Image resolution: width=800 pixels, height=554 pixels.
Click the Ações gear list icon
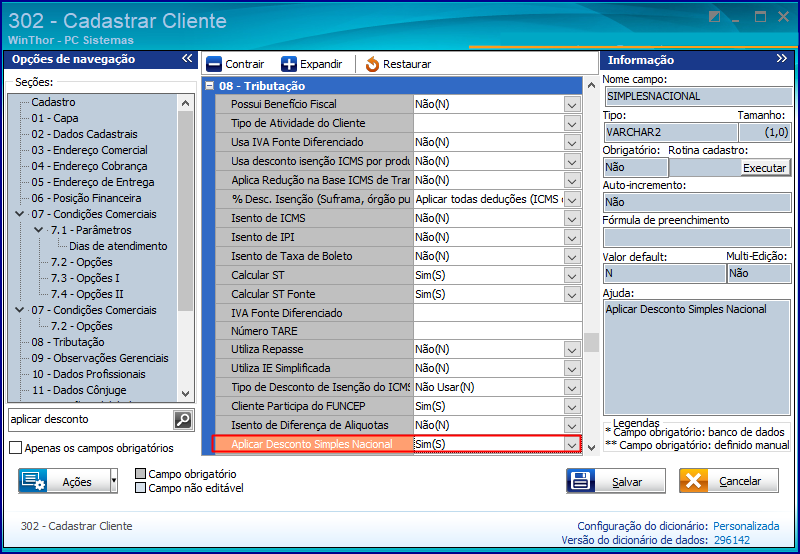pos(33,481)
